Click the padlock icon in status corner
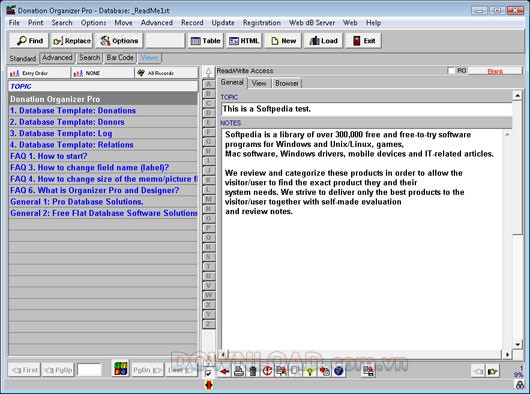The width and height of the screenshot is (530, 394). tap(519, 385)
